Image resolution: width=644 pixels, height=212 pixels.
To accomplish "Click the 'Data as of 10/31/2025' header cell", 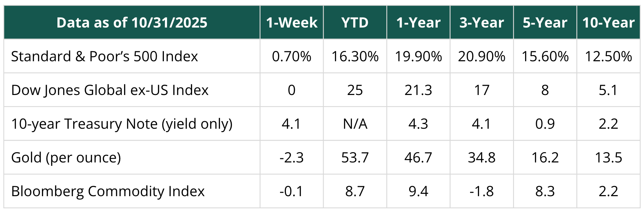I will (x=132, y=23).
